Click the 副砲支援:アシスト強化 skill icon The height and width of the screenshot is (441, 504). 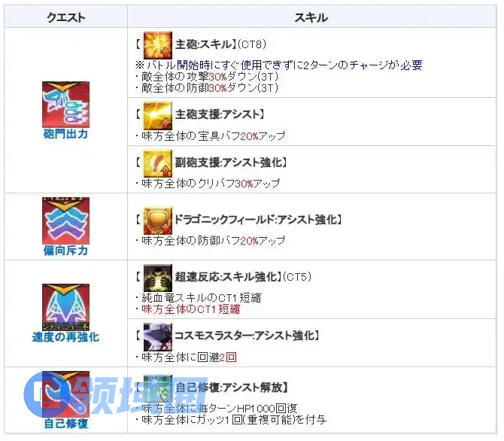click(157, 163)
